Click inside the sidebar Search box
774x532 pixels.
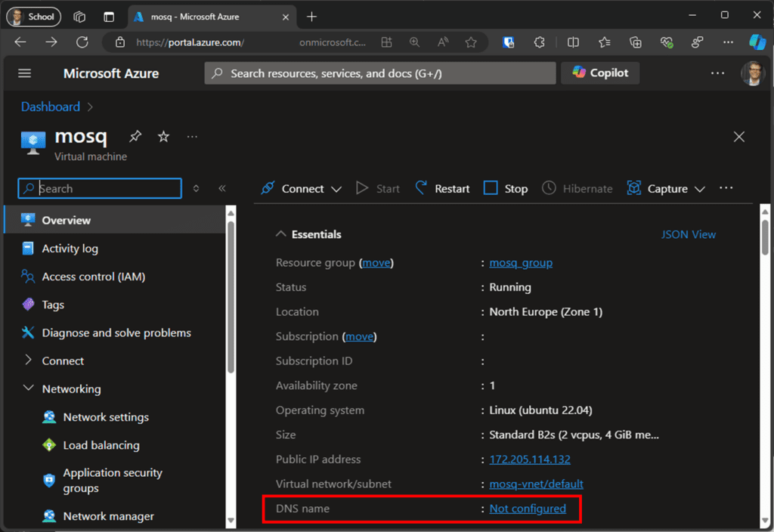tap(98, 188)
